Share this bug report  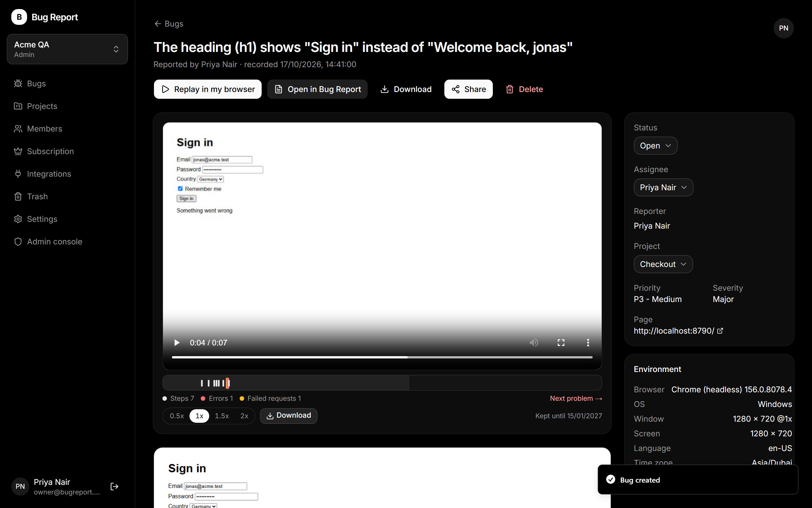(x=468, y=89)
